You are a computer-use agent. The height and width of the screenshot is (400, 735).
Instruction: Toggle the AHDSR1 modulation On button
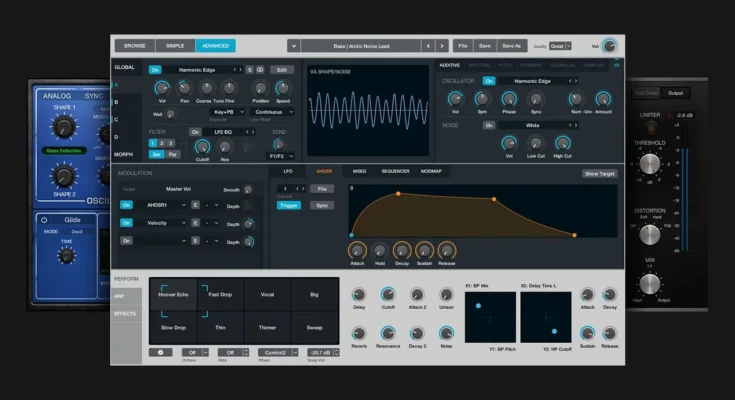pos(126,205)
